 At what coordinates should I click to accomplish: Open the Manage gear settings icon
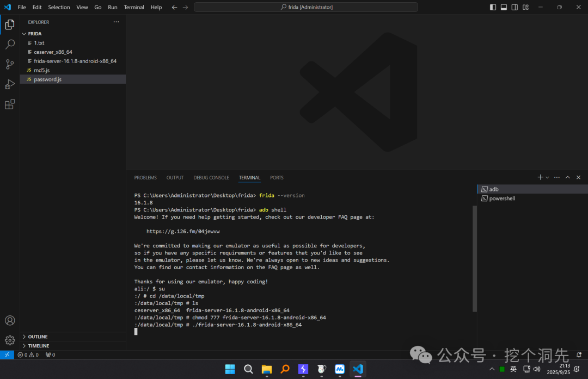point(10,340)
